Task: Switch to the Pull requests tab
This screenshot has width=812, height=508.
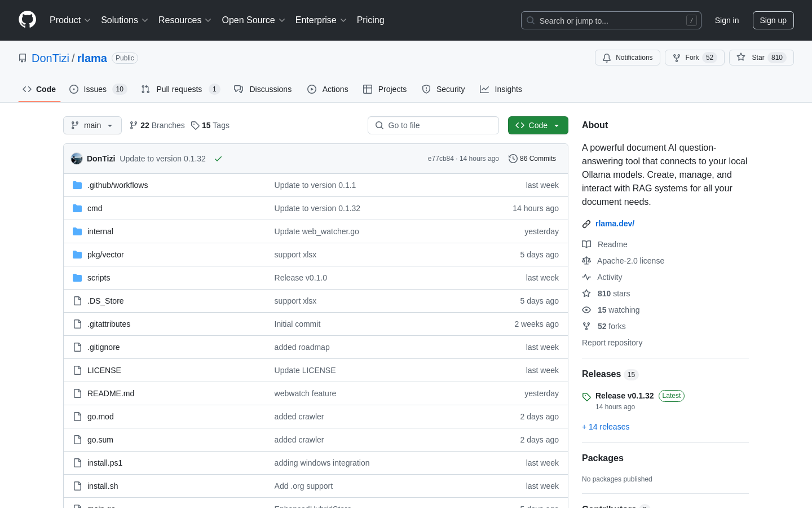Action: (180, 89)
